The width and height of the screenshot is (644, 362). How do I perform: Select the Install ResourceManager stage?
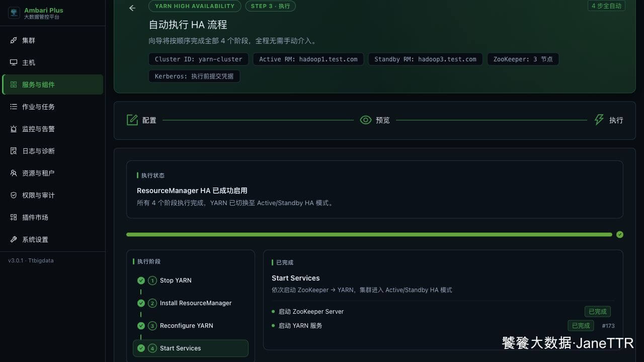(x=191, y=303)
